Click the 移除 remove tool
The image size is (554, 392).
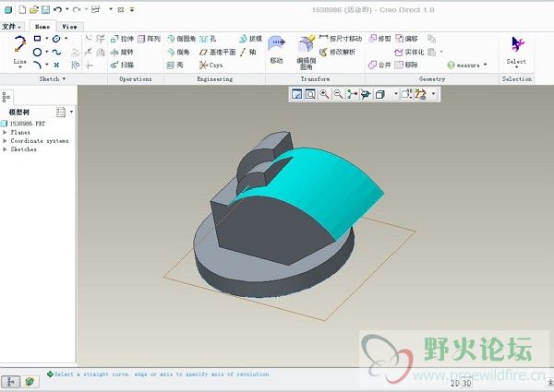pyautogui.click(x=406, y=65)
